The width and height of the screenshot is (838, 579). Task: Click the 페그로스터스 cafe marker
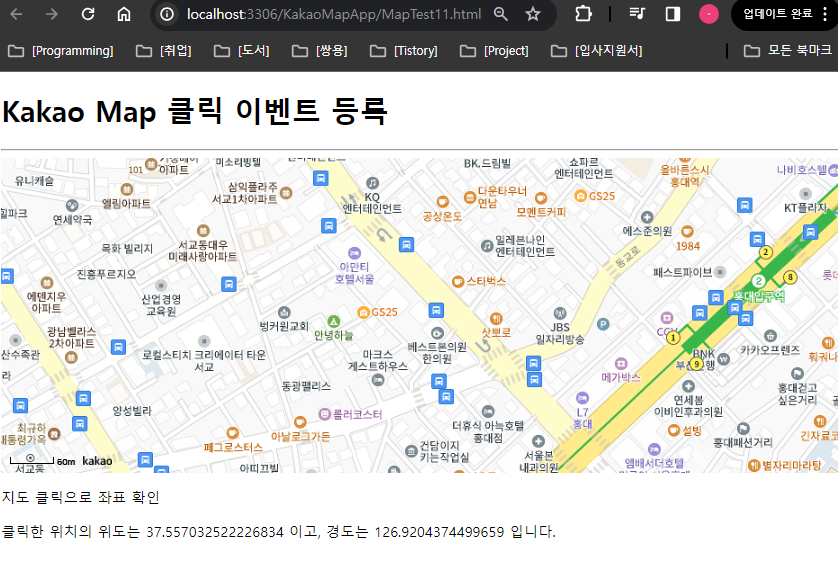[232, 433]
